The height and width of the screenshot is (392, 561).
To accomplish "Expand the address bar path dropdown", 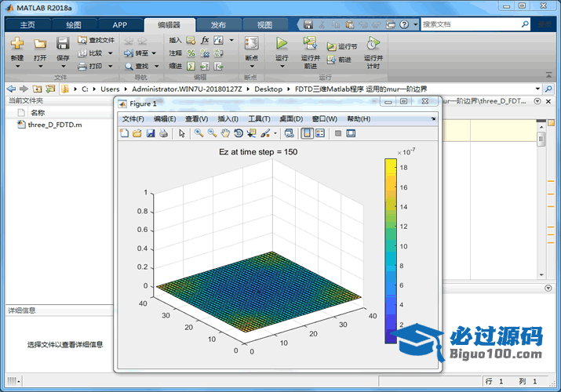I will [537, 89].
